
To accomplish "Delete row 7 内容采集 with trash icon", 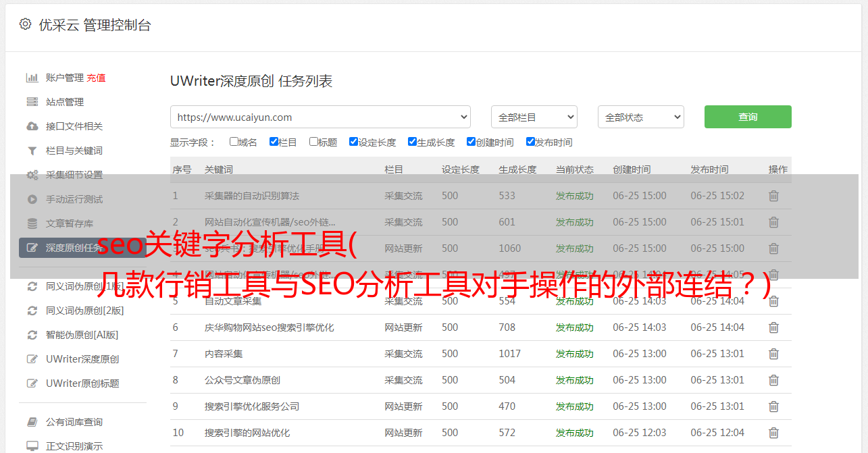I will 773,354.
